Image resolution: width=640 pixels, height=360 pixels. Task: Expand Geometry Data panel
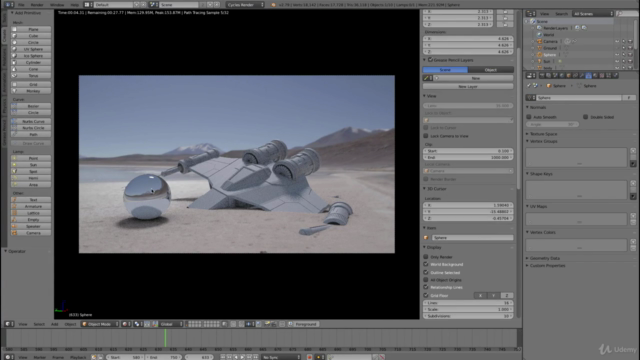pos(544,258)
